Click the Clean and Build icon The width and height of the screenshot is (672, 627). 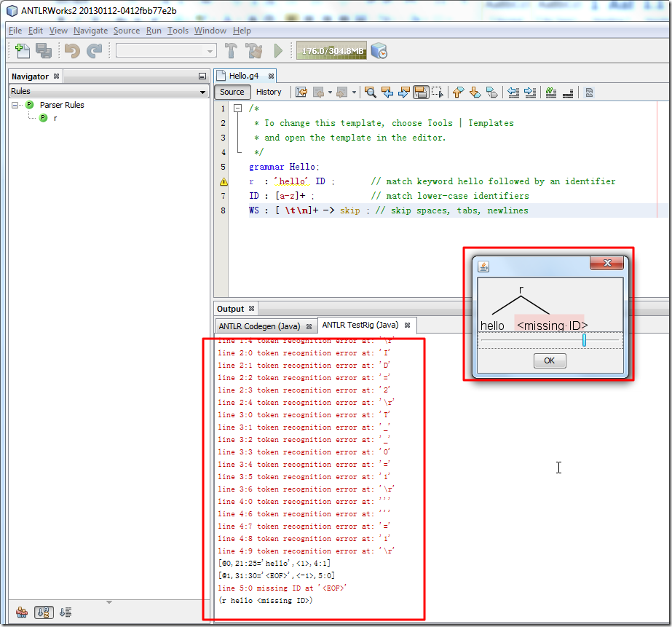point(254,51)
